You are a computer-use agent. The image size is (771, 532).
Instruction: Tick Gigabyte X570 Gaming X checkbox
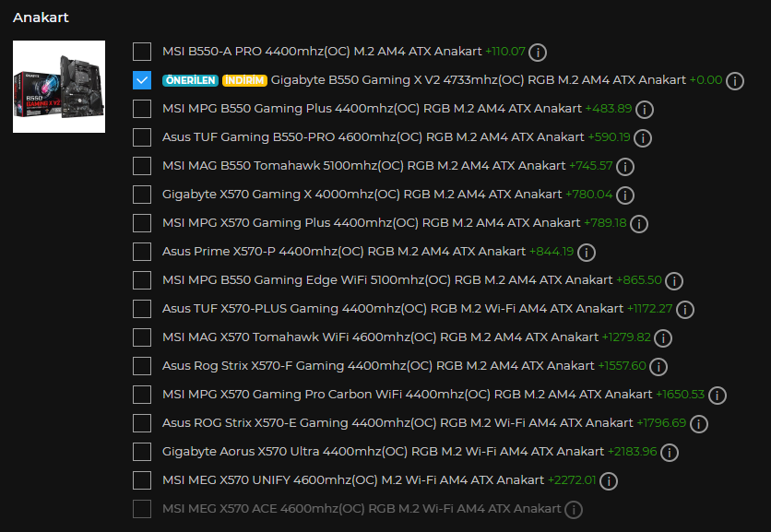[142, 195]
